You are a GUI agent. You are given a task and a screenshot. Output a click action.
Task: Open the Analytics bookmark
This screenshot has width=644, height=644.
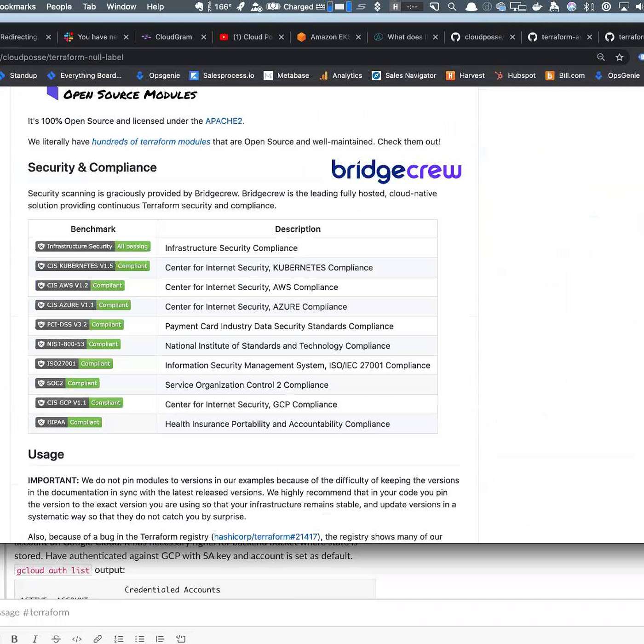tap(341, 75)
